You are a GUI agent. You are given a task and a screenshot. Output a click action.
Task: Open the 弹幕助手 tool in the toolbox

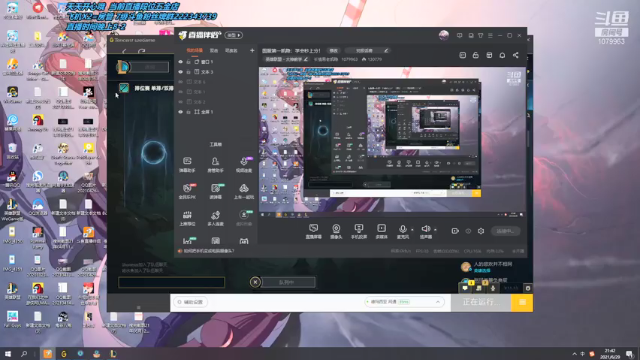tap(187, 164)
